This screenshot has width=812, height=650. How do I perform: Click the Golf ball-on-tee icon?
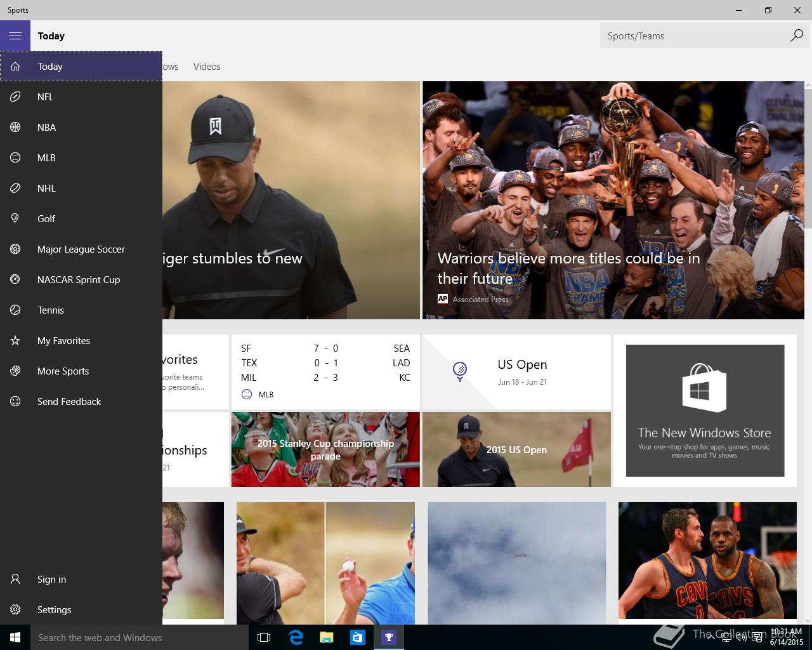[15, 218]
